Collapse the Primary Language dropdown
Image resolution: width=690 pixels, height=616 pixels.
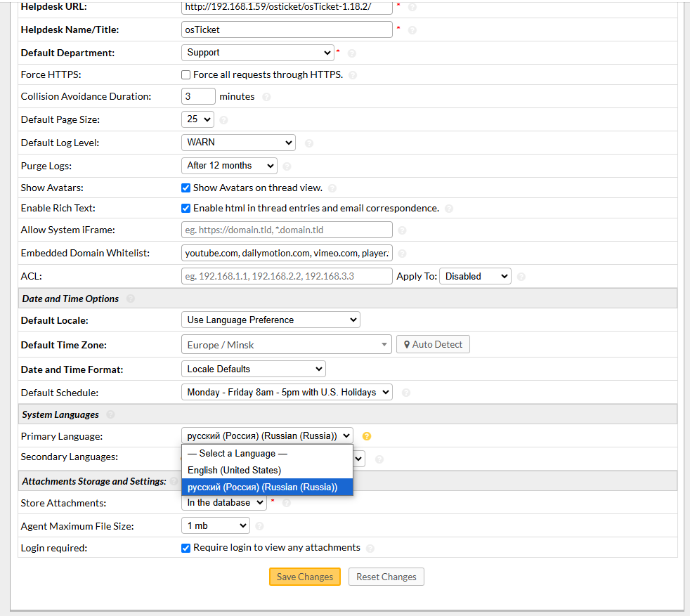pos(267,436)
